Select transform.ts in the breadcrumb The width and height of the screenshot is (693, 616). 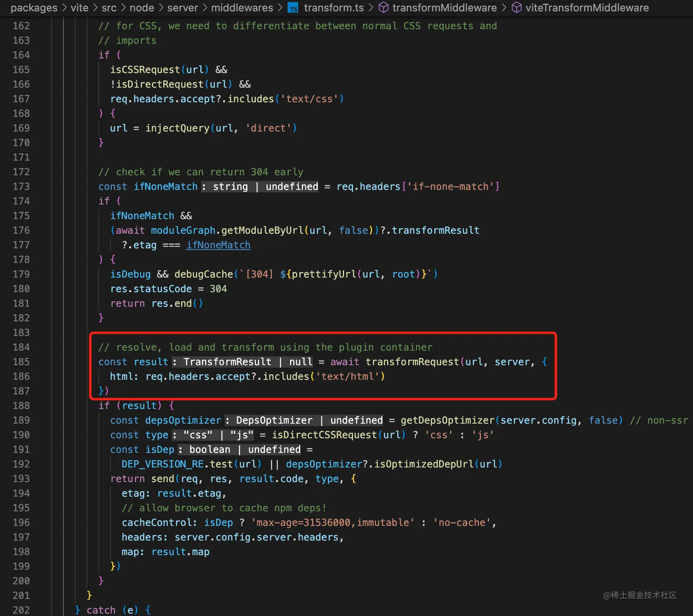coord(334,8)
